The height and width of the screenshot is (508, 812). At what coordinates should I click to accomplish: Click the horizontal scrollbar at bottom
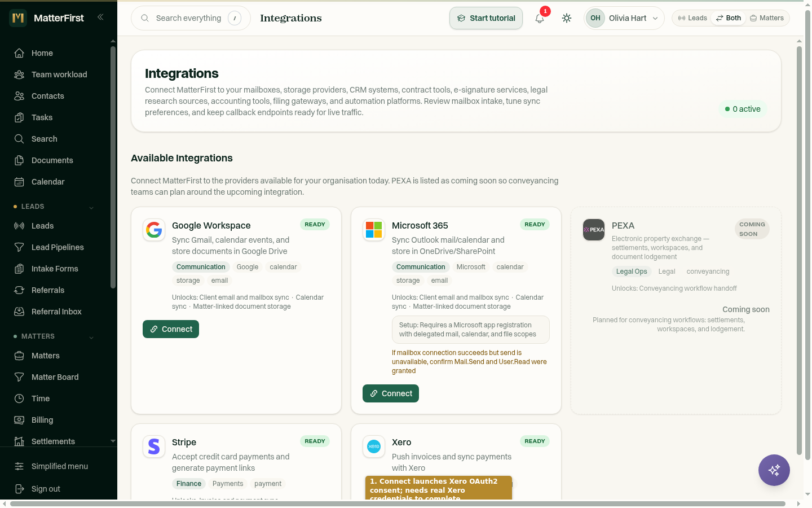click(x=398, y=503)
